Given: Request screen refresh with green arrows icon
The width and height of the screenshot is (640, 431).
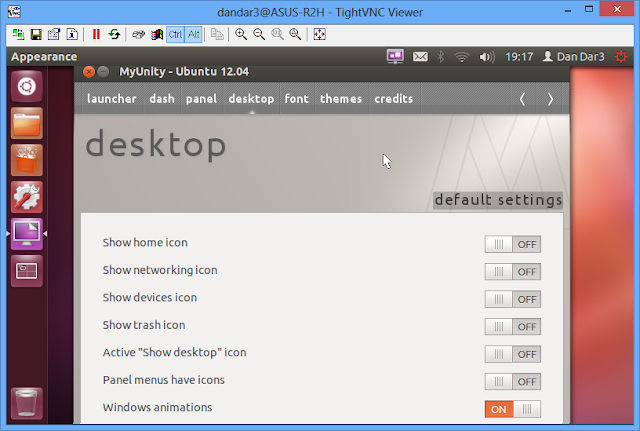Looking at the screenshot, I should (x=114, y=35).
